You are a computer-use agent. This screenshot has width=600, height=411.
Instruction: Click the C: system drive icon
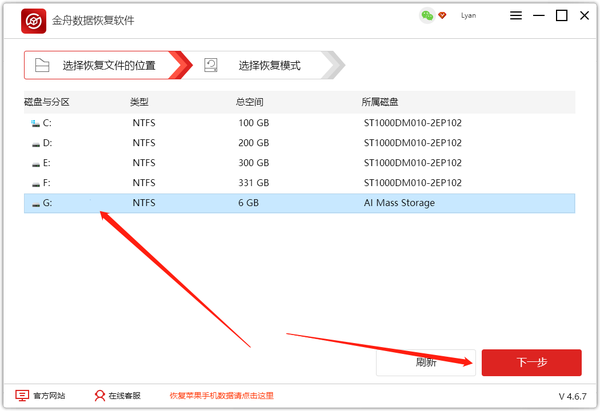[x=36, y=124]
